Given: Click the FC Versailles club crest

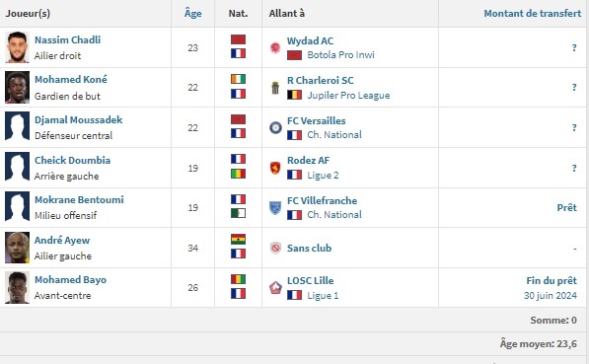Looking at the screenshot, I should click(275, 127).
